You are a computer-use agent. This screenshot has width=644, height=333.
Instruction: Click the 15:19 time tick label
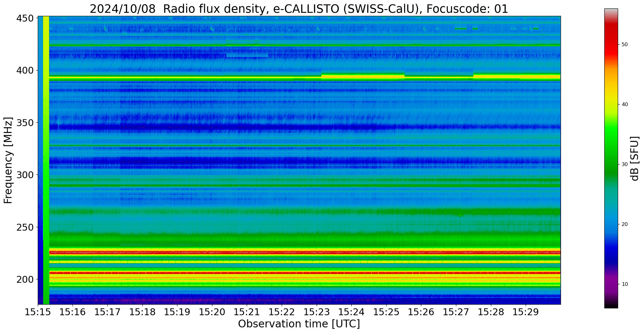(177, 312)
